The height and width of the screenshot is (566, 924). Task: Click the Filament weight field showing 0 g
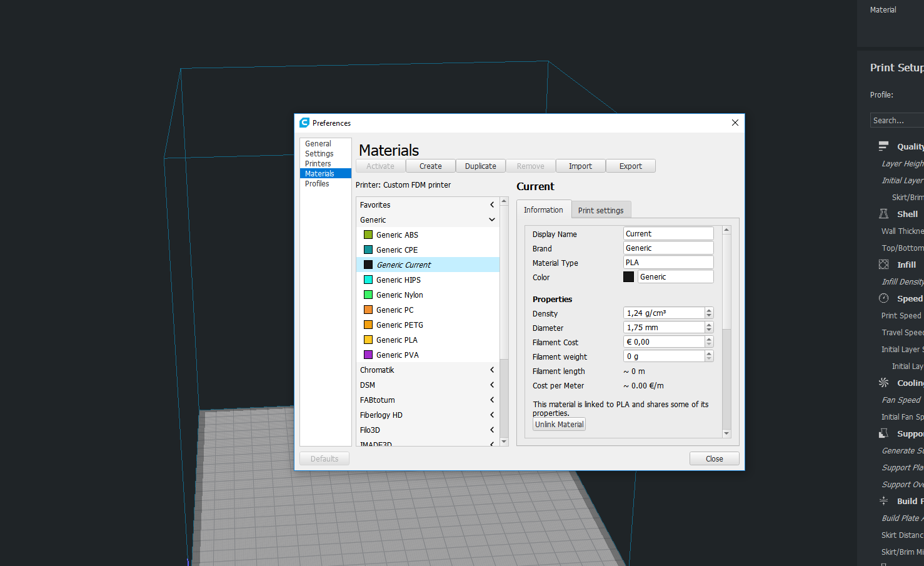click(664, 356)
